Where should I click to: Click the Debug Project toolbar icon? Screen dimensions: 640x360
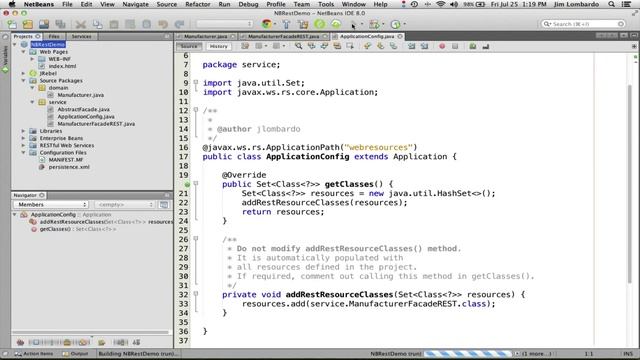coord(374,24)
